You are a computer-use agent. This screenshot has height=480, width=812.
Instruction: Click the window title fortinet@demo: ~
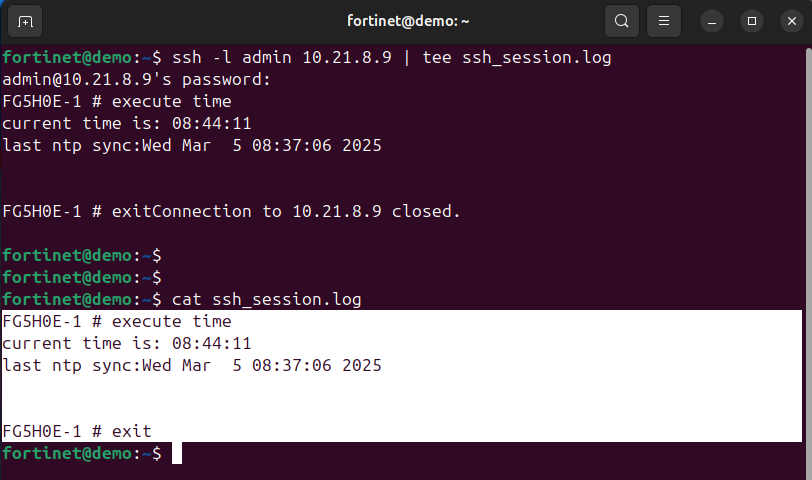tap(408, 20)
